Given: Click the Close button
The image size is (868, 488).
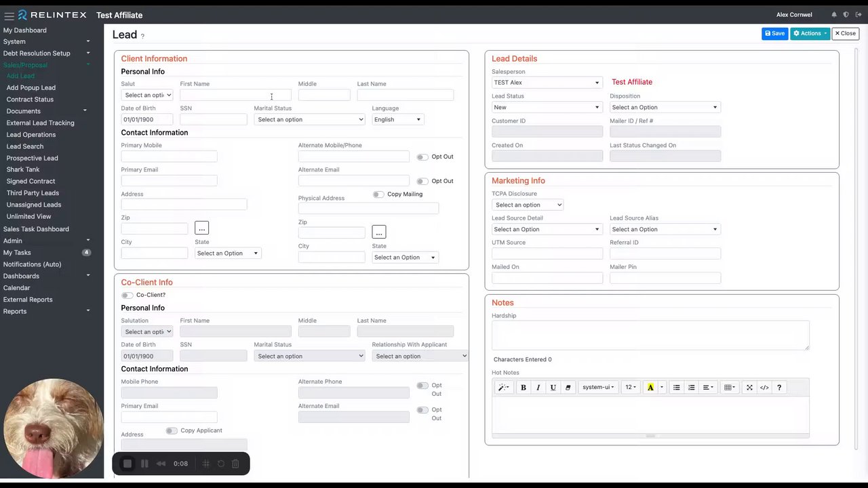Looking at the screenshot, I should pos(846,33).
